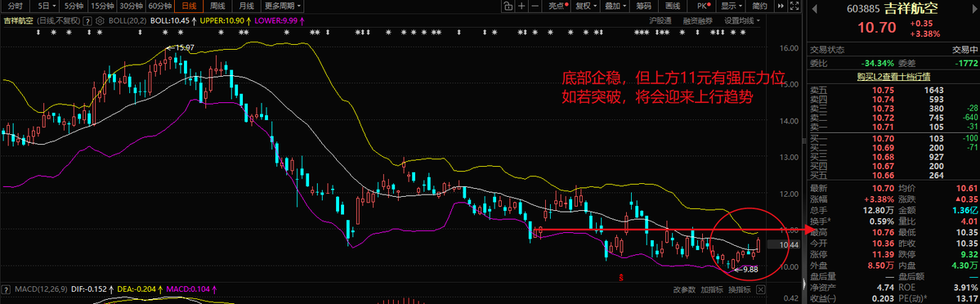980x304 pixels.
Task: Open the 显示 display dropdown
Action: point(731,6)
